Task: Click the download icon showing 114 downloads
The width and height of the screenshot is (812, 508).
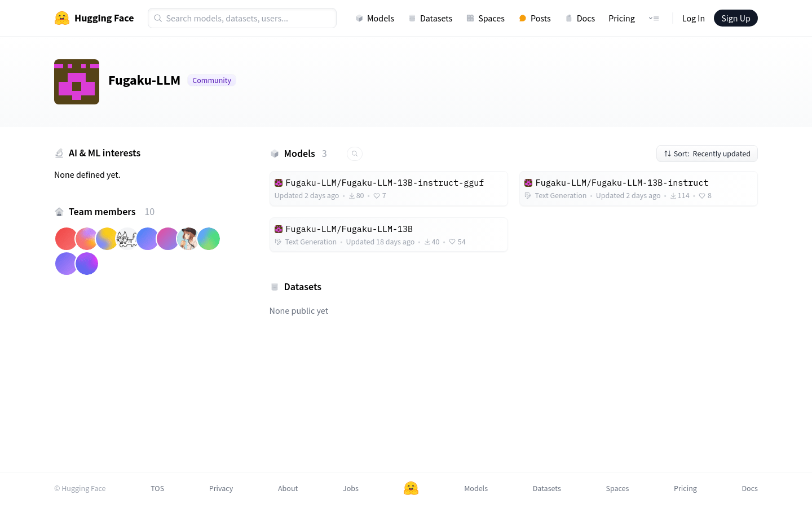Action: tap(673, 196)
